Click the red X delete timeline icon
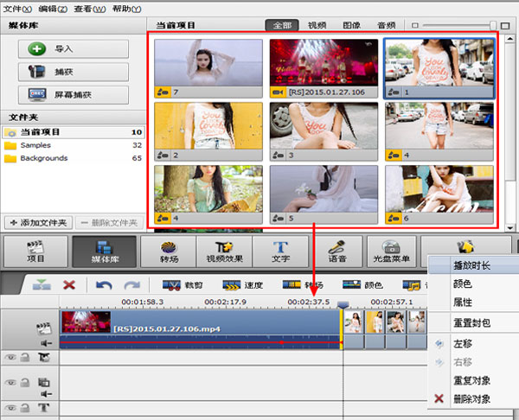519x420 pixels. (69, 284)
